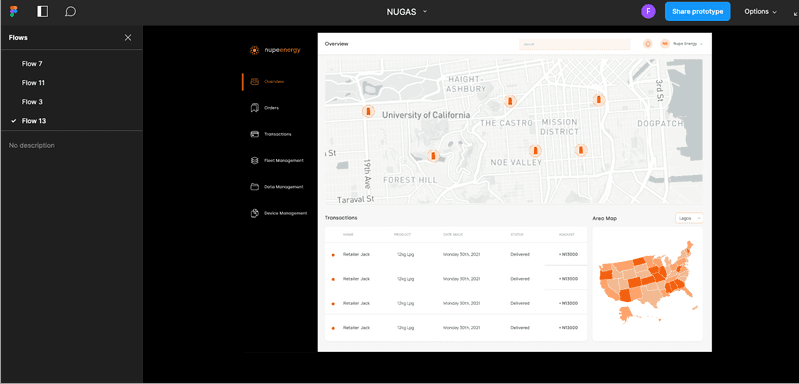Screen dimensions: 799x384
Task: Click the FOREST HILL map label
Action: 410,180
